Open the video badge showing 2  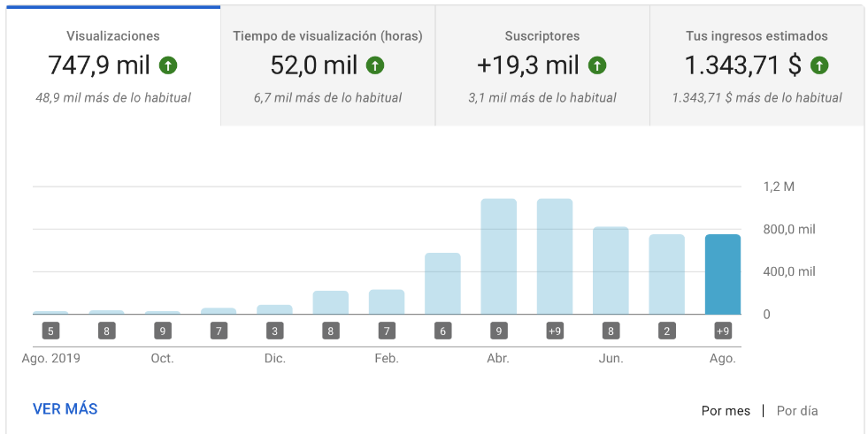[x=666, y=331]
